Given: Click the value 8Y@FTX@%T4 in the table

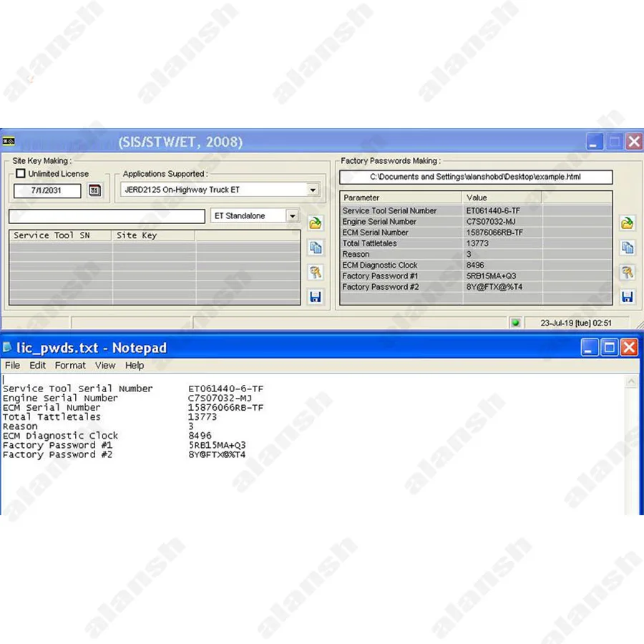Looking at the screenshot, I should coord(494,287).
